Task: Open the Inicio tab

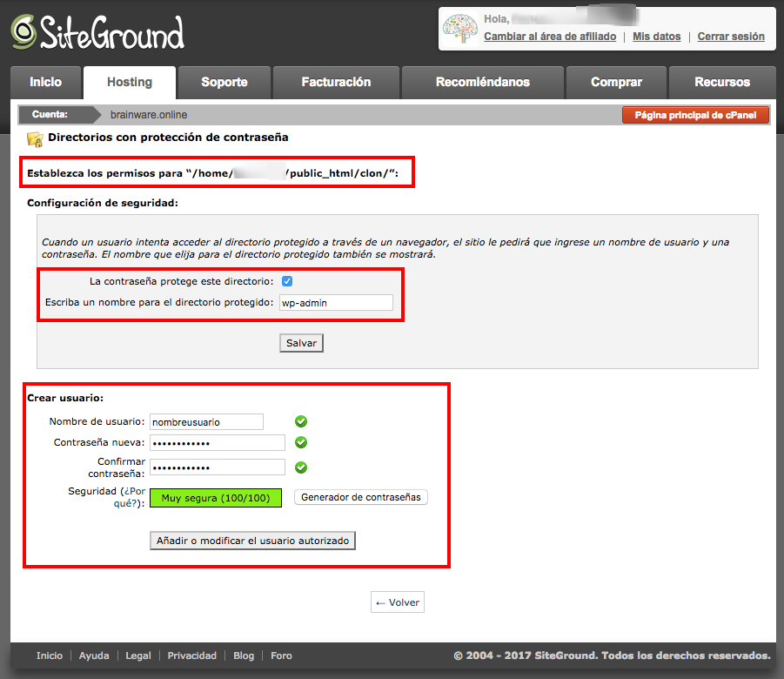Action: pyautogui.click(x=45, y=82)
